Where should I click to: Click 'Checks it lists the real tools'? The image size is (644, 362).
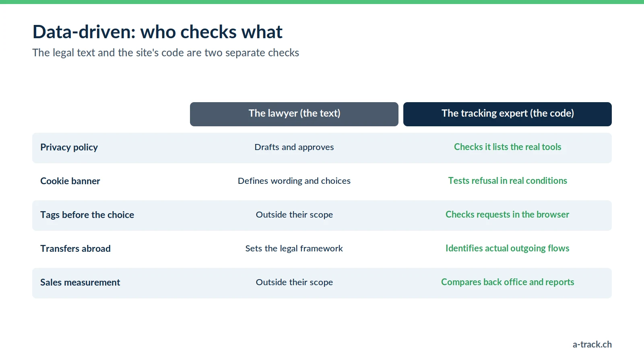pos(508,147)
